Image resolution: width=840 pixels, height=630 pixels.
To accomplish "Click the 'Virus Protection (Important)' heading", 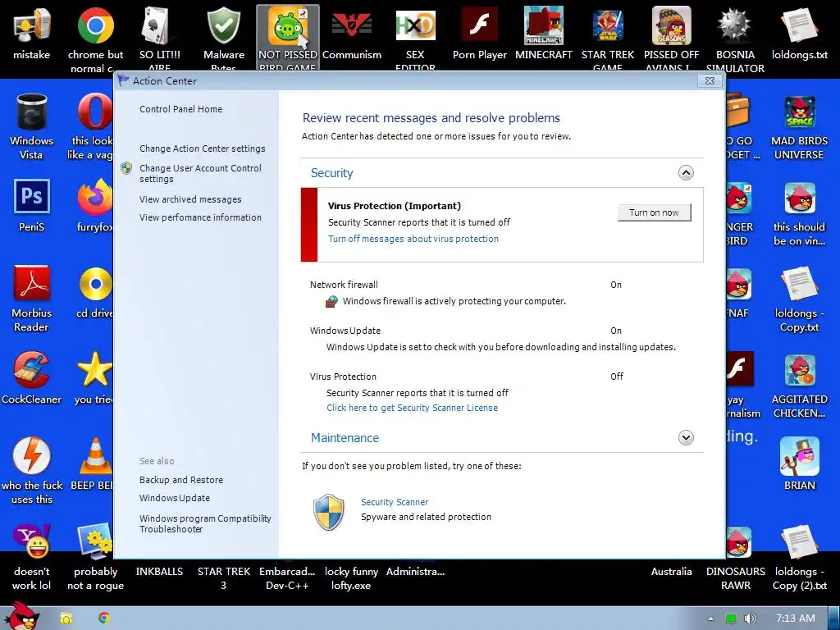I will [395, 206].
